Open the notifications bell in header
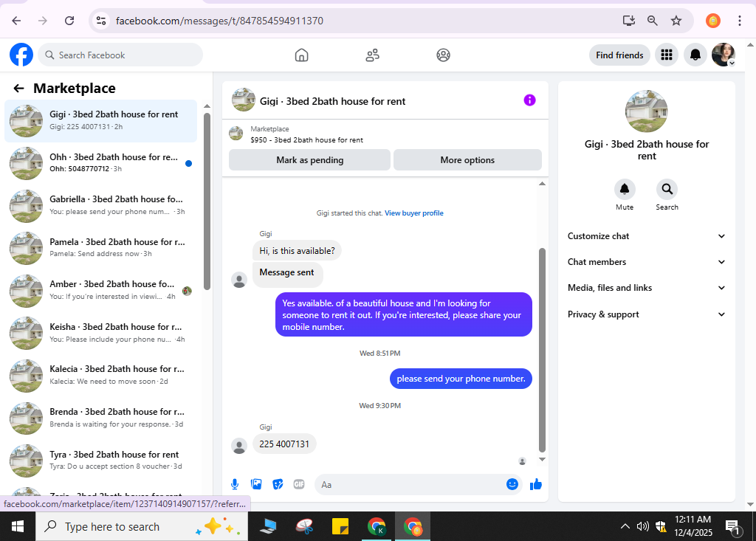Viewport: 756px width, 541px height. point(695,55)
